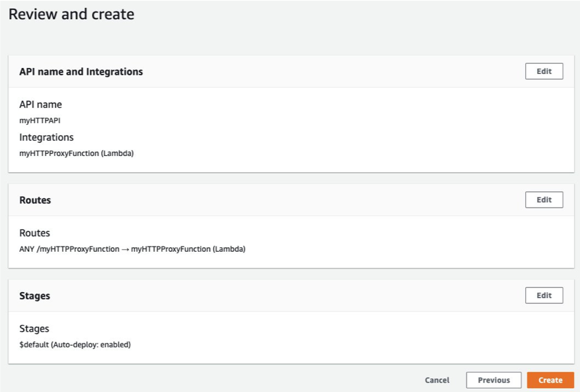Click Edit in the Stages section
580x392 pixels.
pyautogui.click(x=544, y=295)
